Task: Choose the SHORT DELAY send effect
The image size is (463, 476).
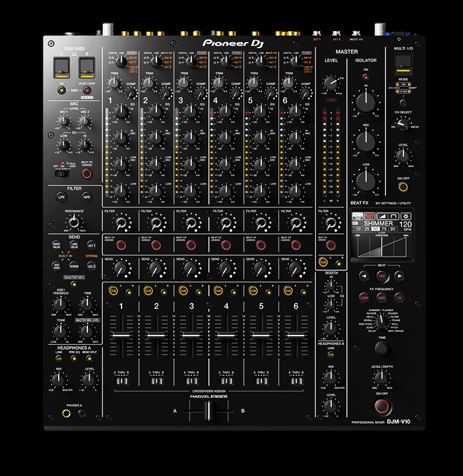Action: pos(57,245)
